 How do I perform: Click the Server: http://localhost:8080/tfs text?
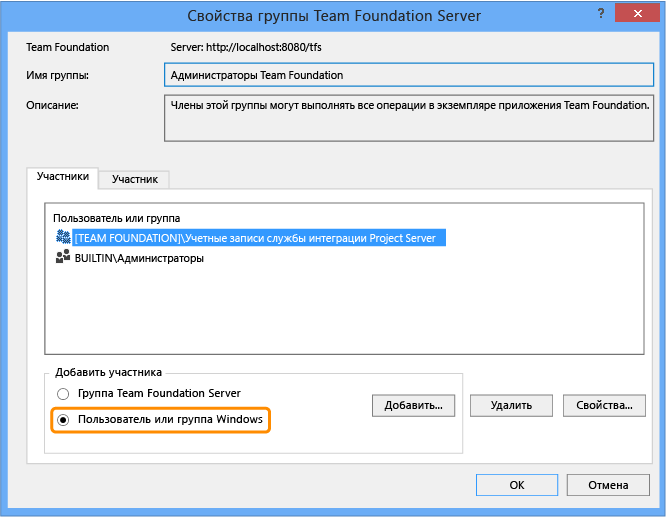(246, 47)
